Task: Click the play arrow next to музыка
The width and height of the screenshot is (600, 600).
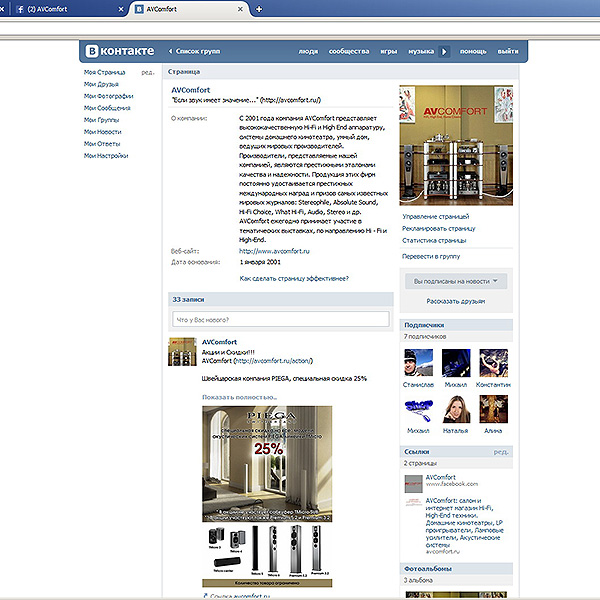Action: pos(444,51)
